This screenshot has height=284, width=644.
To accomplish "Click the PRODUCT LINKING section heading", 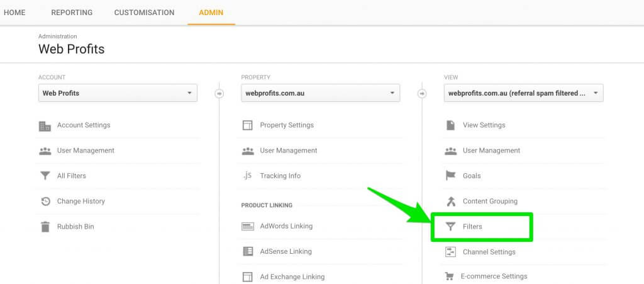I will [x=267, y=205].
